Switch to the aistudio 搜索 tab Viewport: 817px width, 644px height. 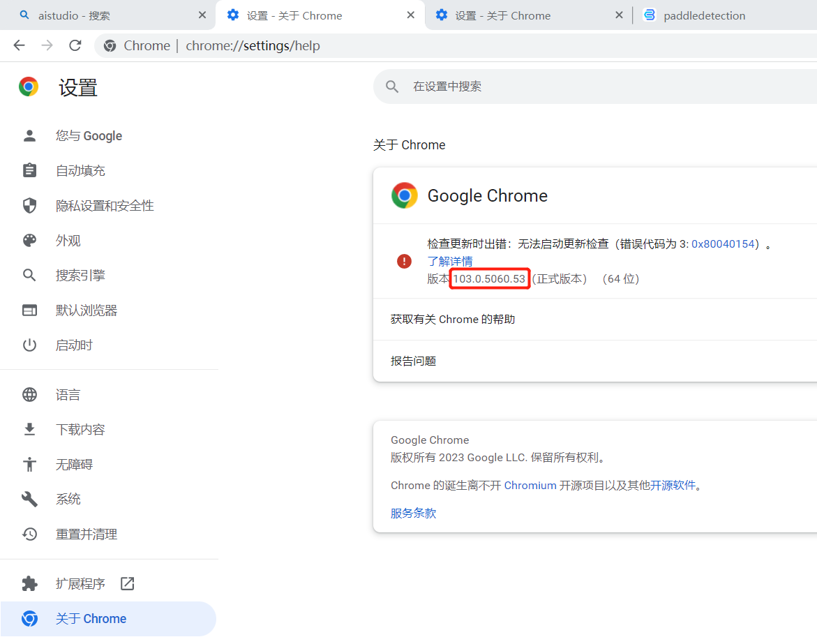77,15
